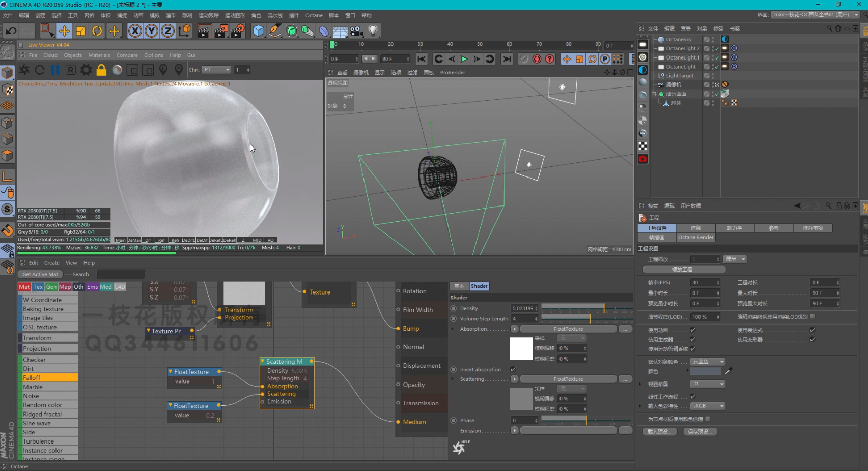
Task: Click the Render View clapperboard icon
Action: tap(204, 31)
